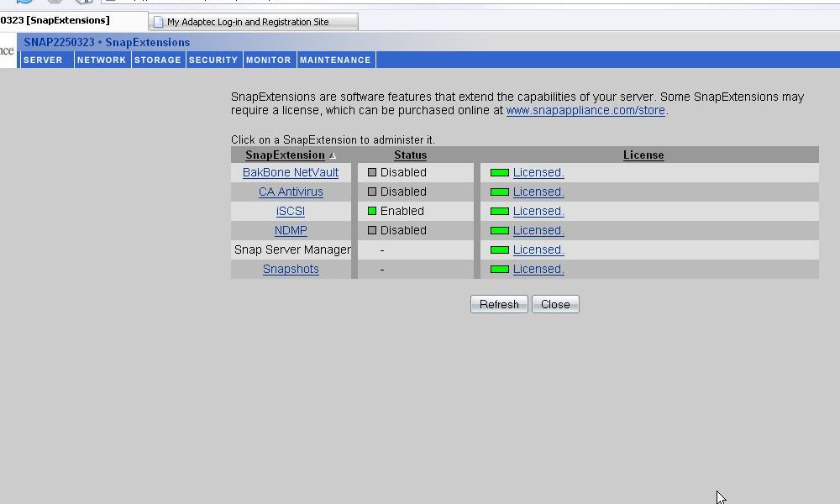Click the green license bar for Snapshots
The width and height of the screenshot is (840, 504).
(500, 269)
